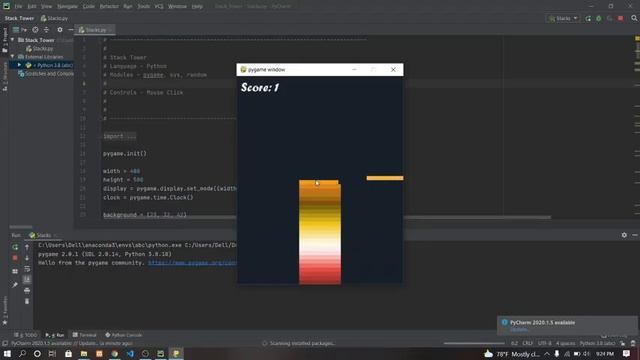Image resolution: width=640 pixels, height=360 pixels.
Task: Open Visual Studio Code from taskbar
Action: point(130,354)
